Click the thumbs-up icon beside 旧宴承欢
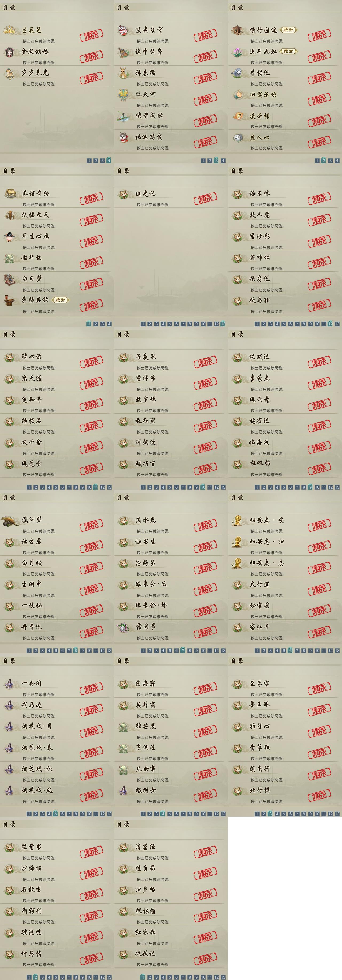 click(238, 94)
